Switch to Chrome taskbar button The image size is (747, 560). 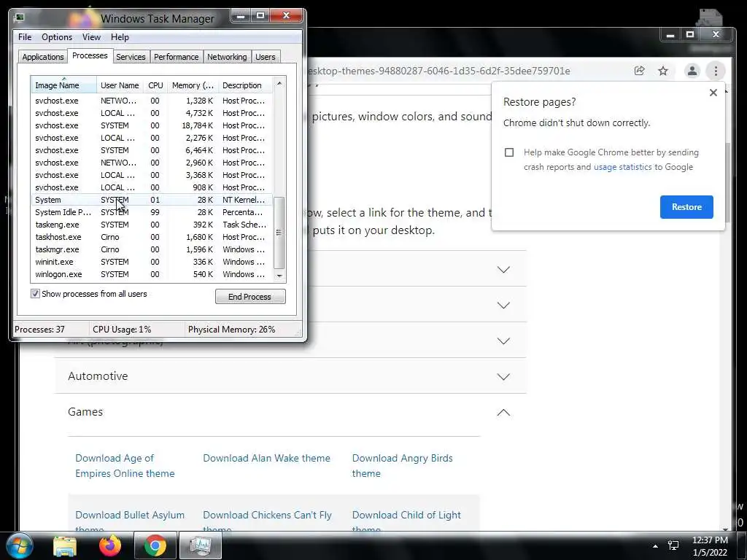tap(155, 545)
